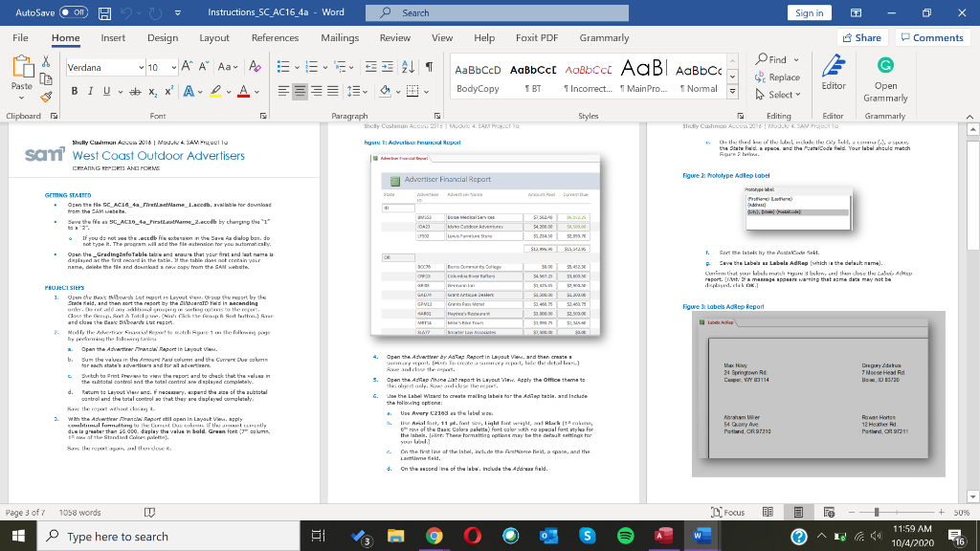Open the Select dropdown
This screenshot has height=551, width=980.
(777, 95)
